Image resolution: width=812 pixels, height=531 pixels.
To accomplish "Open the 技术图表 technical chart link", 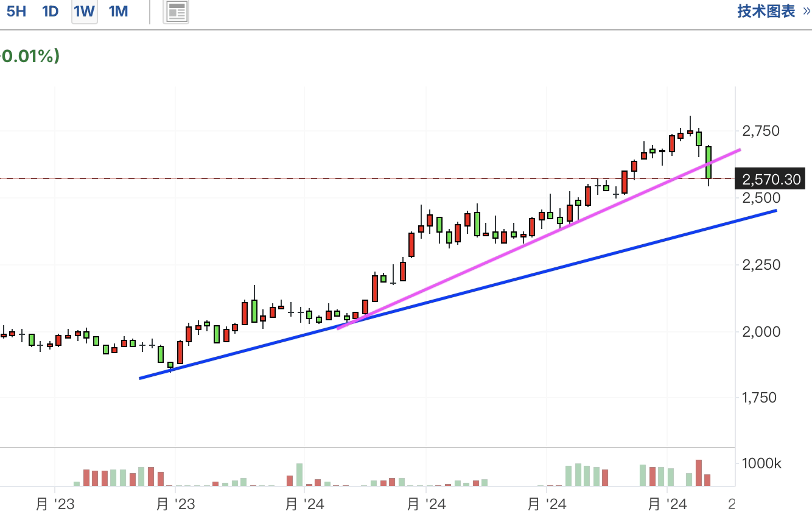I will [774, 11].
